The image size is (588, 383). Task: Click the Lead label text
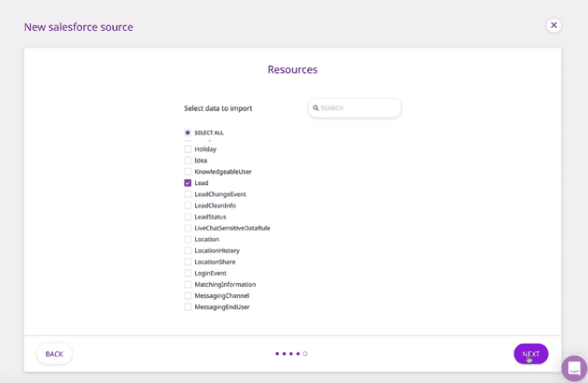[x=202, y=183]
